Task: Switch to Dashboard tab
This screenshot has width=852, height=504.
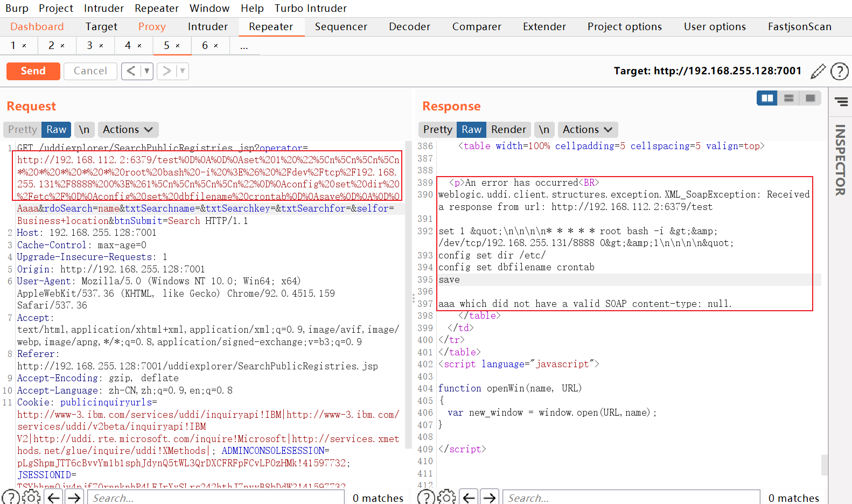Action: 37,26
